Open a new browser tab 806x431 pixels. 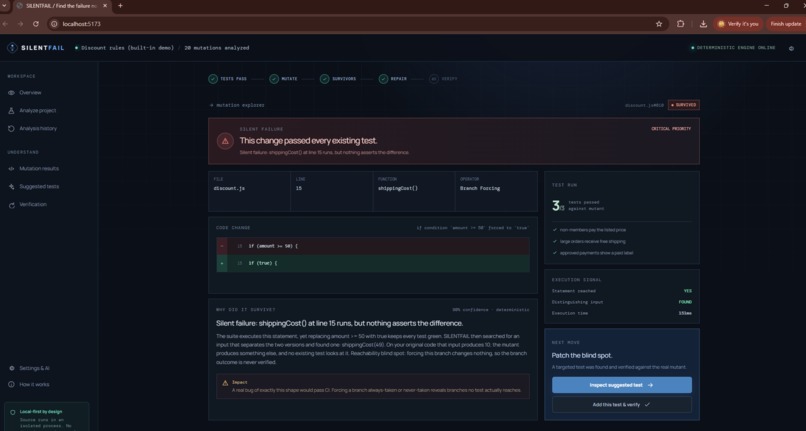[x=120, y=6]
